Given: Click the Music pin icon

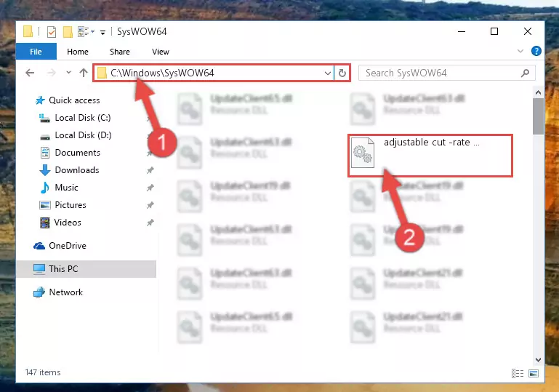Looking at the screenshot, I should (150, 188).
